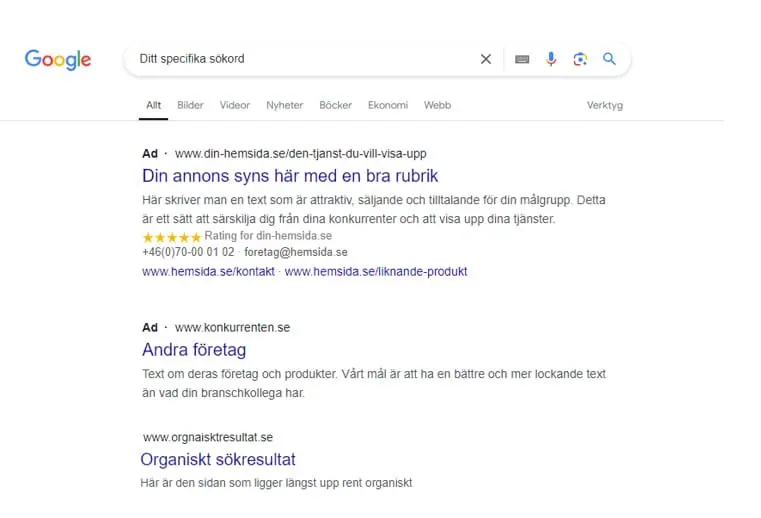Clear the search field with the X icon
Viewport: 761px width, 518px height.
(485, 59)
